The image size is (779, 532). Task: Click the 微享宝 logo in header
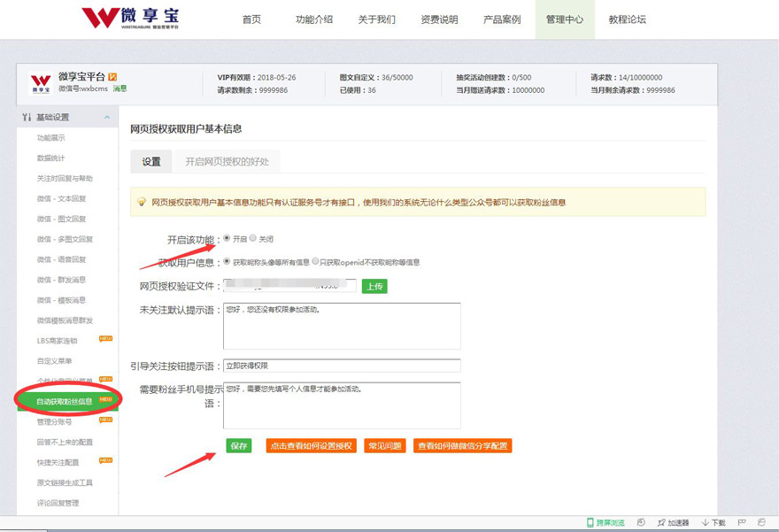pos(130,19)
